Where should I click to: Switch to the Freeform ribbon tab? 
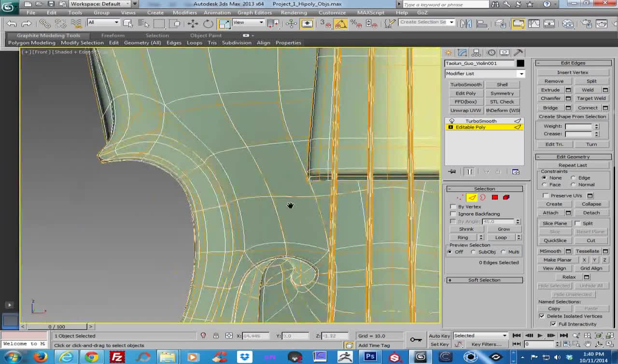pos(112,35)
